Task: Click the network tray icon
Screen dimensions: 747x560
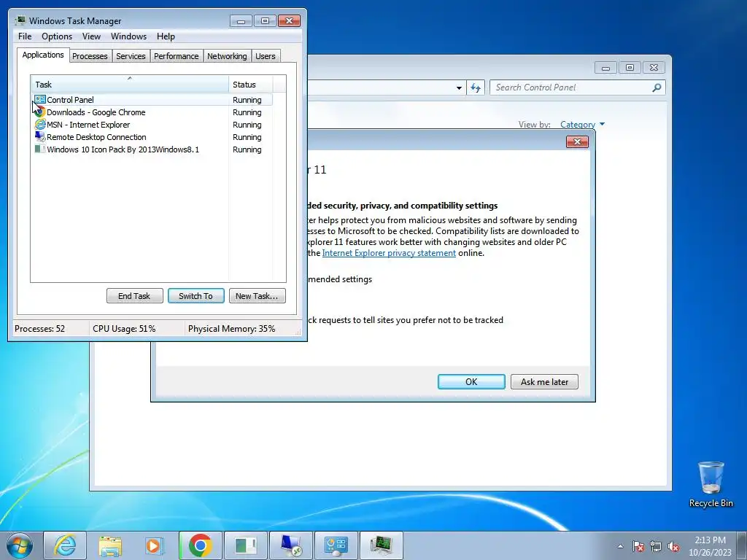Action: tap(656, 546)
